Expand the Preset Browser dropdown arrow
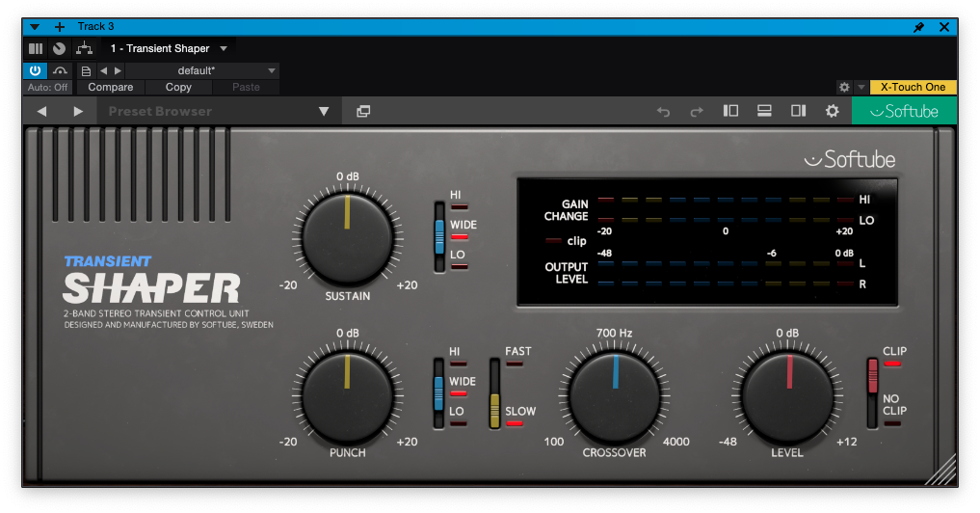The image size is (980, 513). [x=324, y=111]
